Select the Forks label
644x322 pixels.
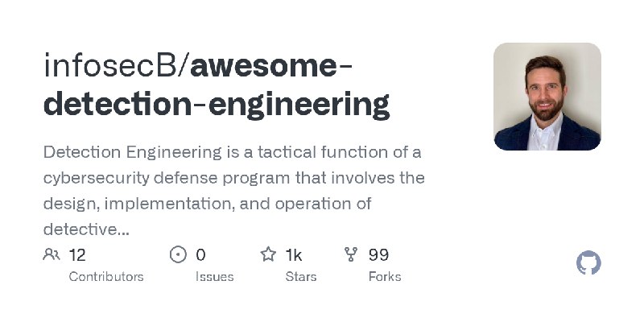click(385, 277)
